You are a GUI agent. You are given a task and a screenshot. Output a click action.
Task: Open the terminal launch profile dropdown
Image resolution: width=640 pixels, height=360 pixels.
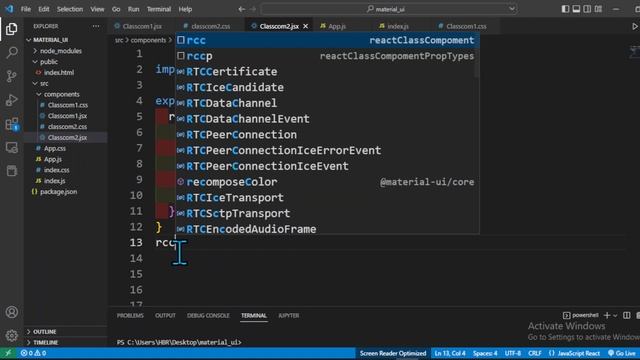[x=615, y=316]
